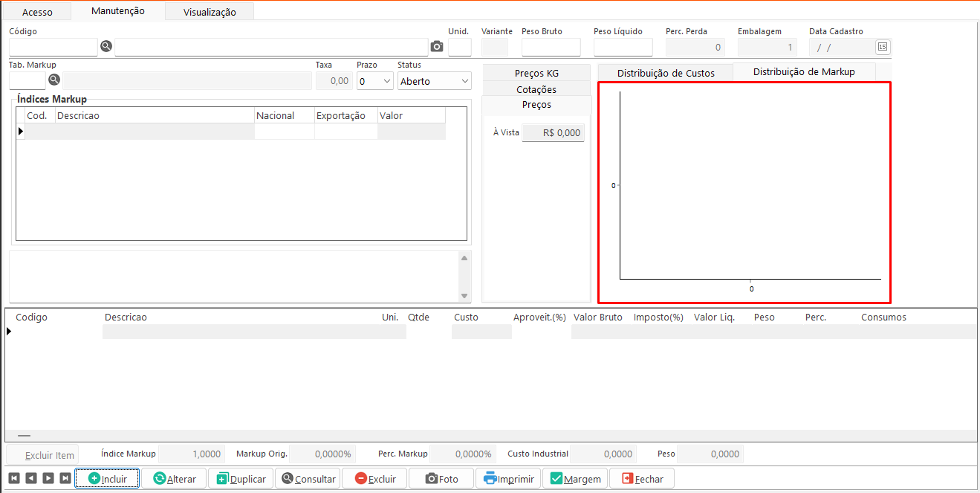Jump to the last record

pos(65,478)
